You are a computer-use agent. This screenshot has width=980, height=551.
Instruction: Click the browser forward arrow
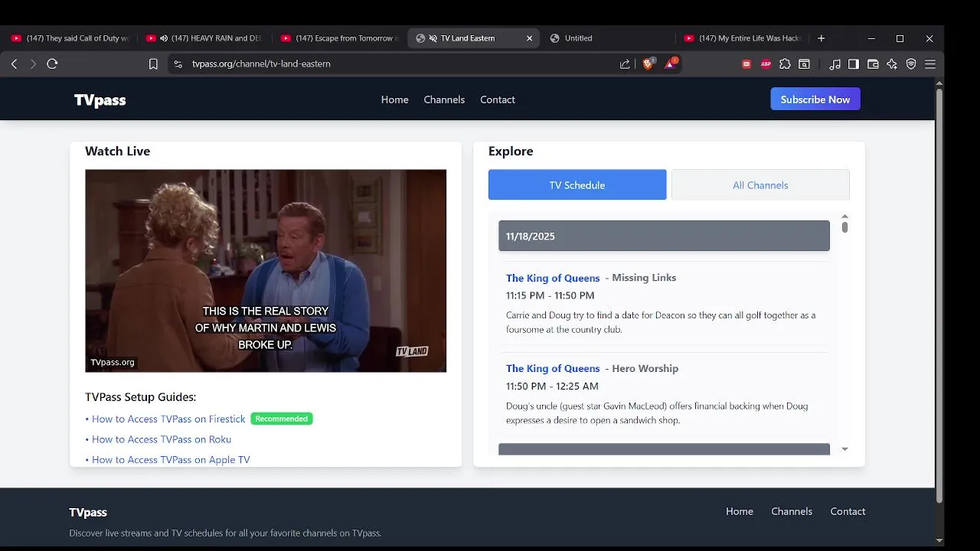(x=33, y=64)
